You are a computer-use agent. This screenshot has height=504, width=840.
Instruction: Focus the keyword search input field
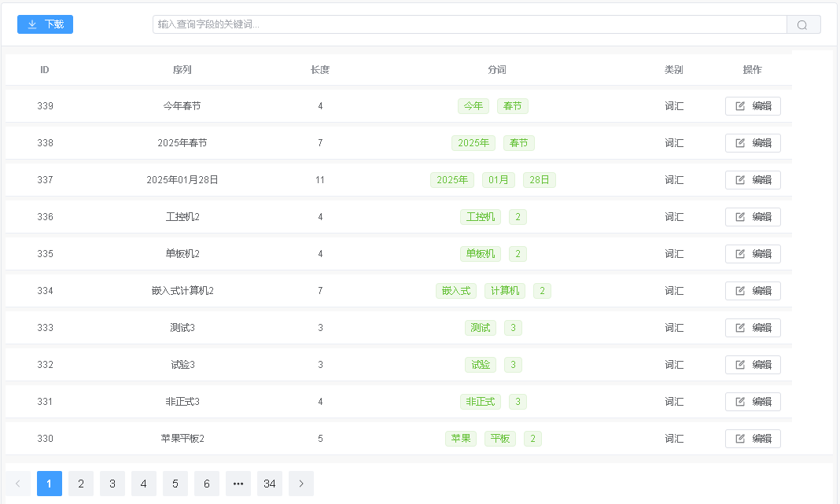tap(469, 24)
